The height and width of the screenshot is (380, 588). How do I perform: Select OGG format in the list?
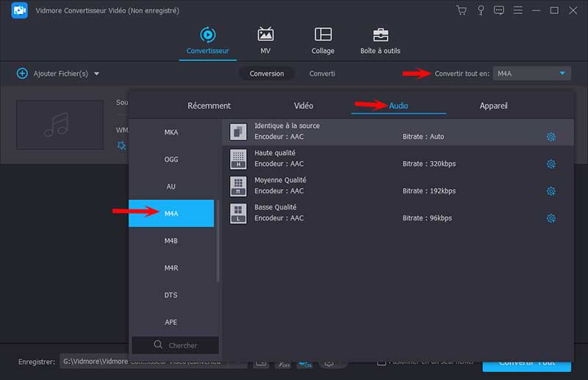pos(171,159)
